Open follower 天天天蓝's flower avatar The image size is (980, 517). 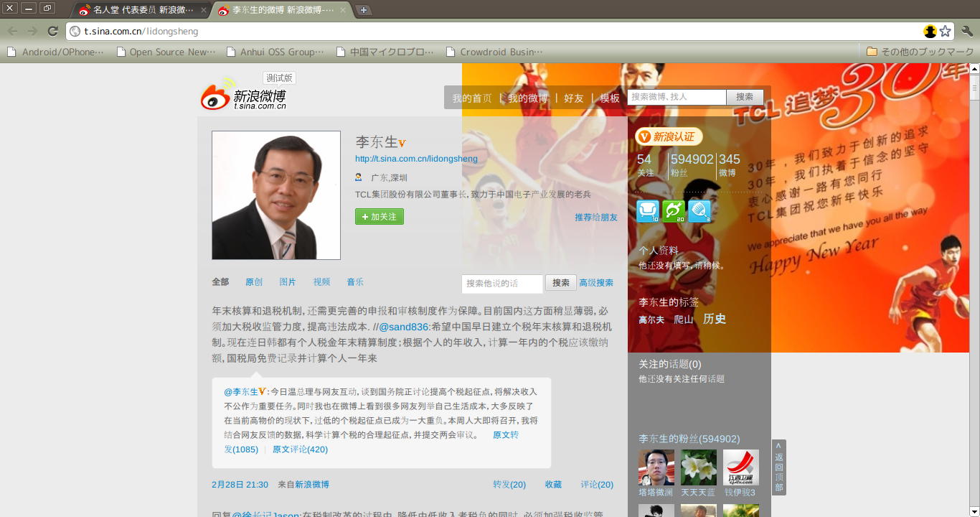pos(699,467)
